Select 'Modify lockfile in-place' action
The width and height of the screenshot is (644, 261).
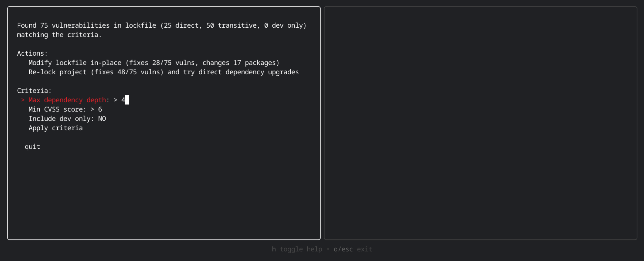(154, 62)
